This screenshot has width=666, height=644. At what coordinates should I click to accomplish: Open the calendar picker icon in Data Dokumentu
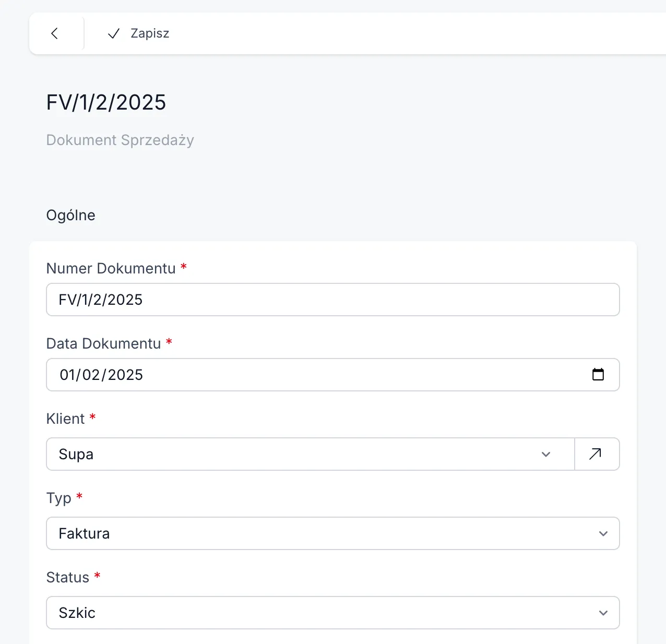598,374
